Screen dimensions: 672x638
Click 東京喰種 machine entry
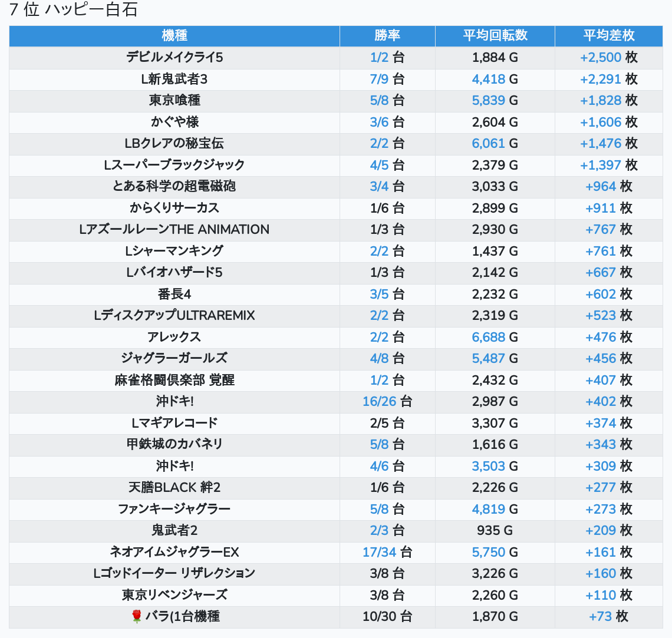pyautogui.click(x=174, y=100)
